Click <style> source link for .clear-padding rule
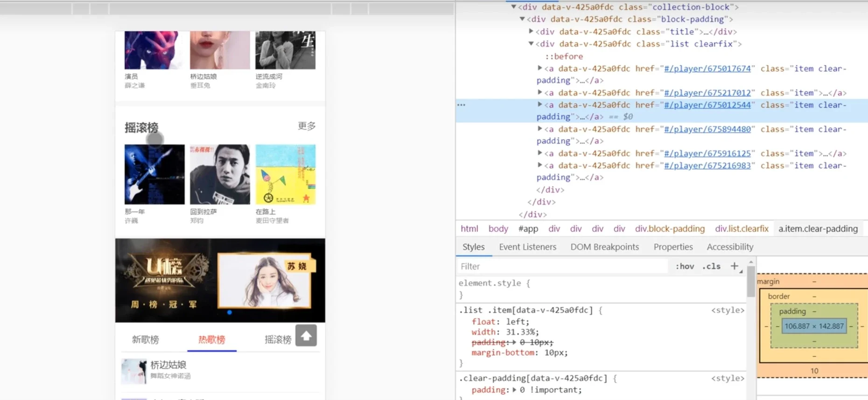The height and width of the screenshot is (400, 868). click(728, 378)
